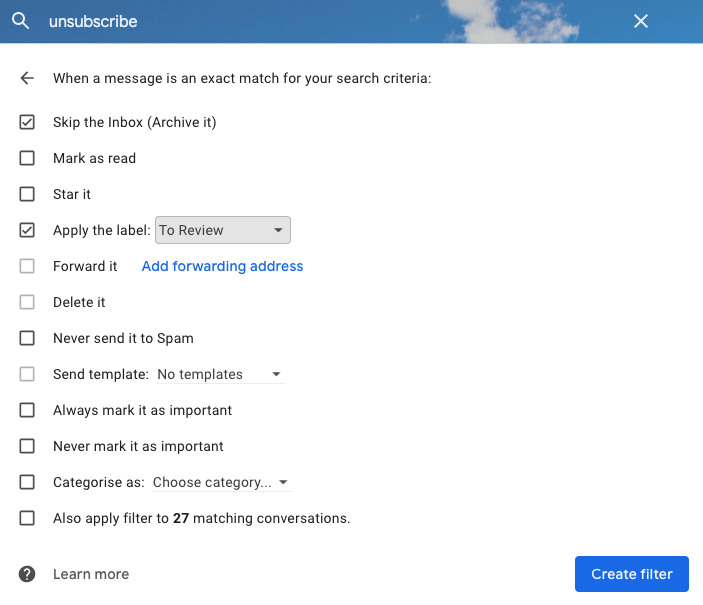
Task: Tick the Star it checkbox
Action: (27, 194)
